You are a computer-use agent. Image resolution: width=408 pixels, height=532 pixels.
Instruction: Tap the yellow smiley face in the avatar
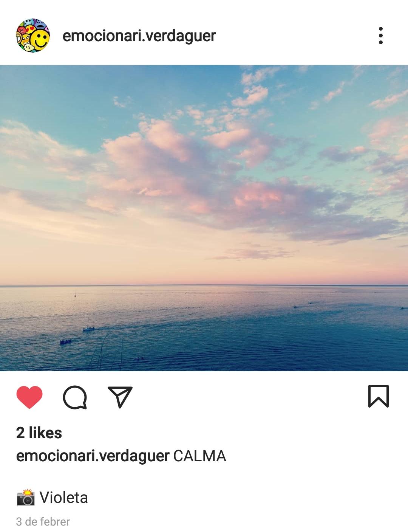(x=40, y=39)
